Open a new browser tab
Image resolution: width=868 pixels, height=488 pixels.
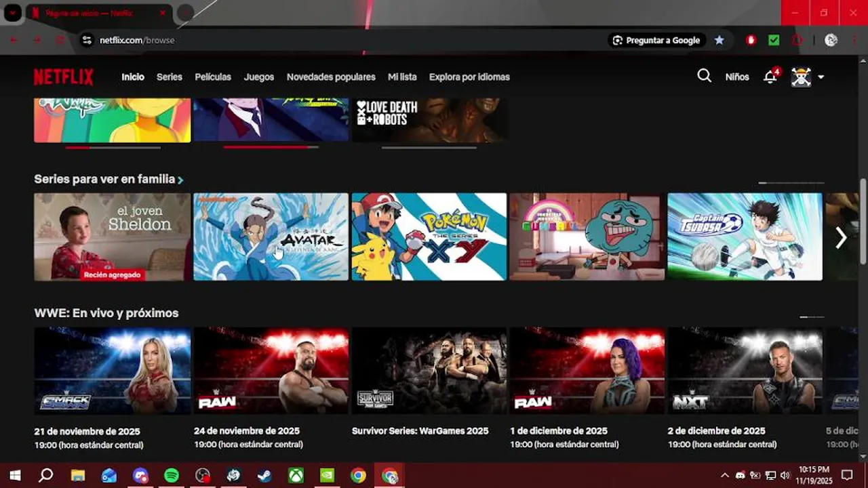pyautogui.click(x=185, y=12)
